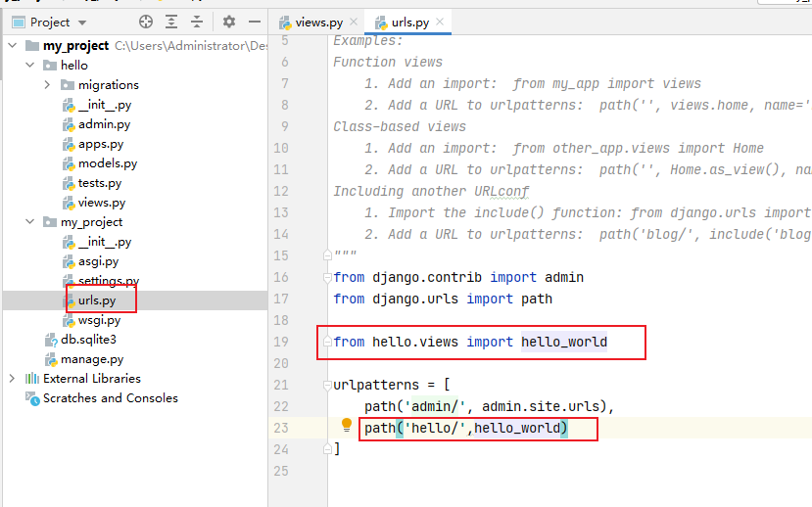
Task: Click the hello folder name
Action: pyautogui.click(x=74, y=66)
